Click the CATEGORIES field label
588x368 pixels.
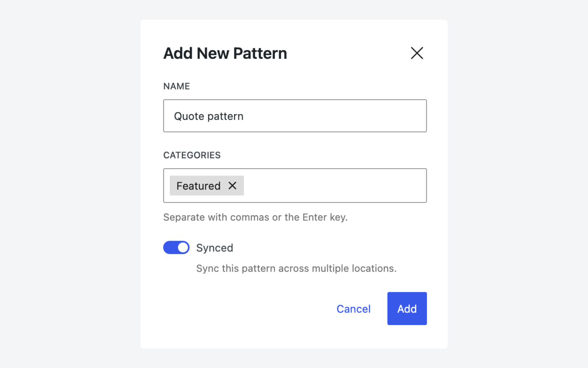(x=192, y=155)
